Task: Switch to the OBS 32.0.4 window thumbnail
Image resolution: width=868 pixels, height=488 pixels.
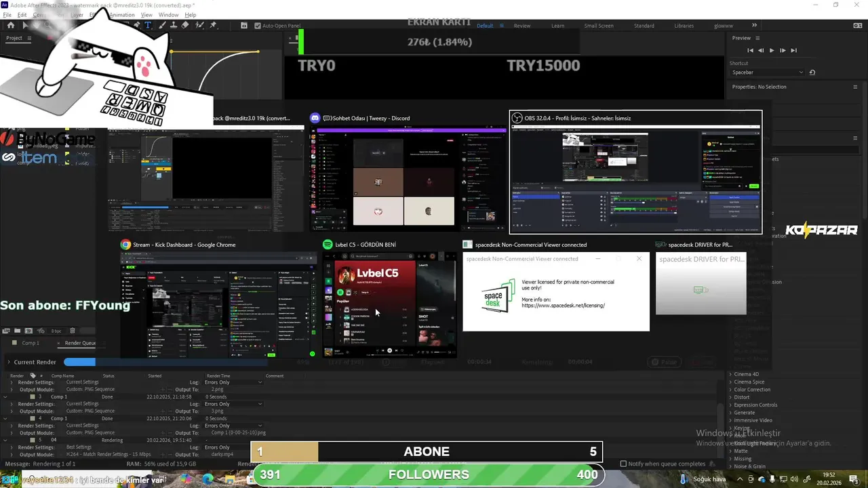Action: (x=635, y=173)
